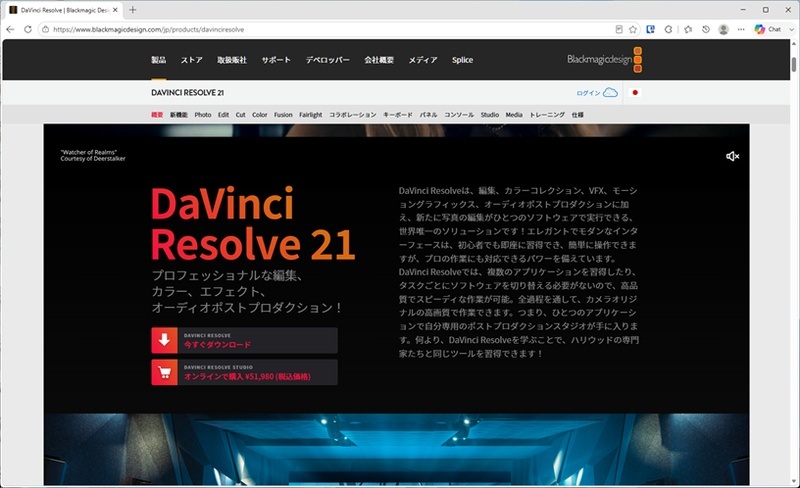Open the メディア menu item
The height and width of the screenshot is (488, 800).
(x=422, y=60)
